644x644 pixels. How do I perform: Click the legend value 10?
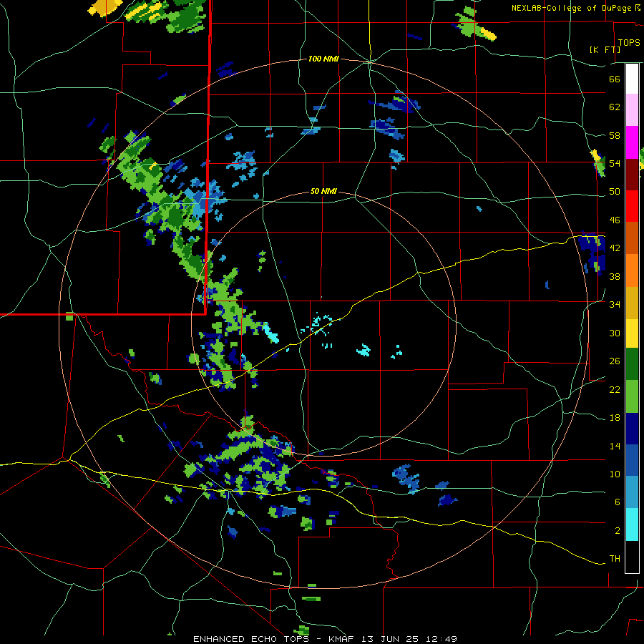pyautogui.click(x=615, y=474)
